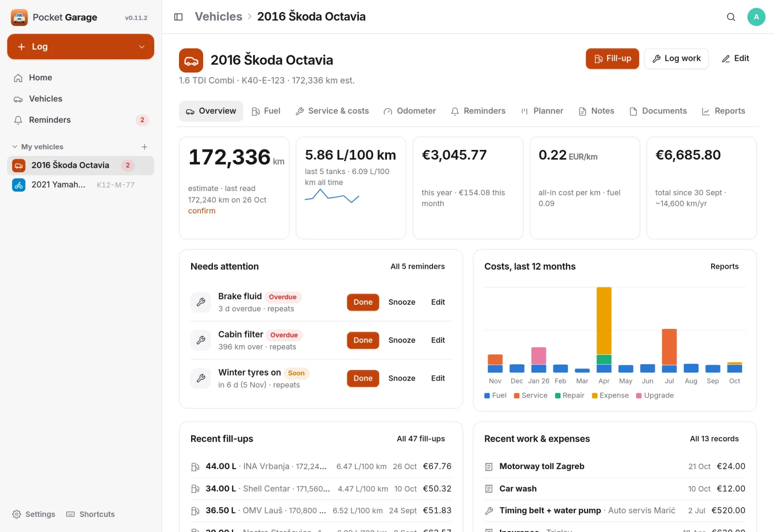Open keyboard Shortcuts in the sidebar

click(90, 514)
